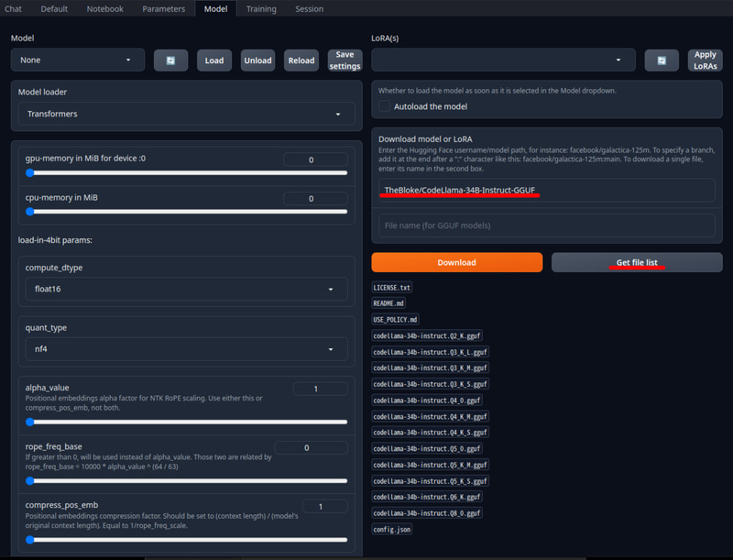Click the orange Download button
Screen dimensions: 733x560
pos(456,262)
